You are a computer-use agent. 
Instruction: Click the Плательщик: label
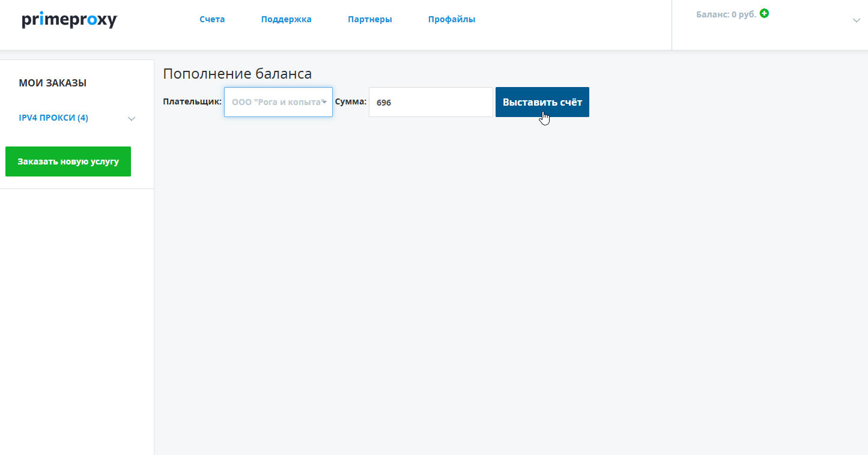click(192, 101)
